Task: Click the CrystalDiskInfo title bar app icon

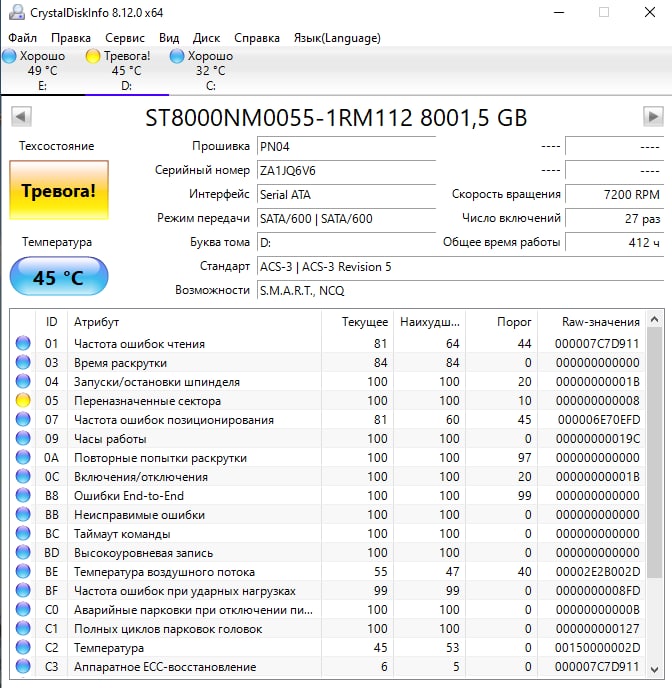Action: (x=17, y=12)
